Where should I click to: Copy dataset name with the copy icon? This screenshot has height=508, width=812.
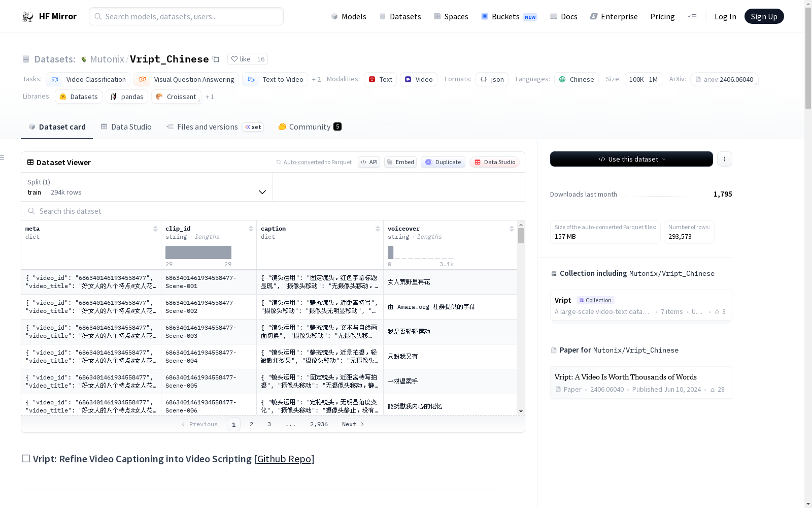(x=216, y=59)
